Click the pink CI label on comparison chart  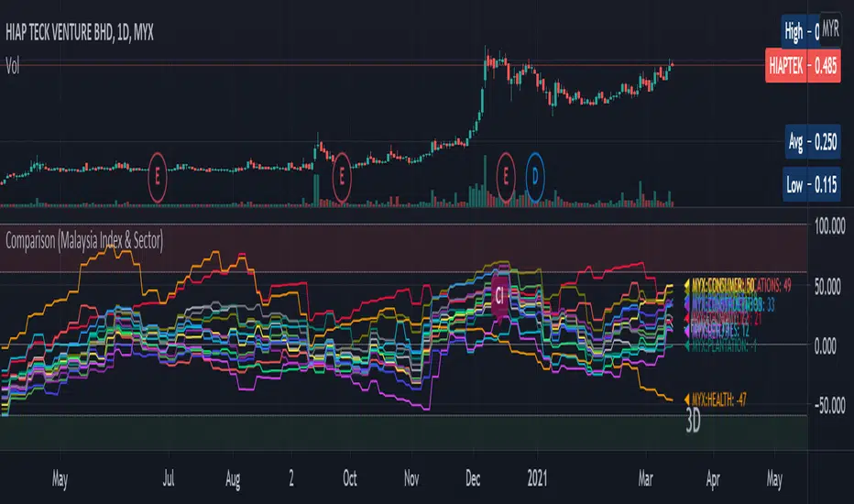[500, 296]
